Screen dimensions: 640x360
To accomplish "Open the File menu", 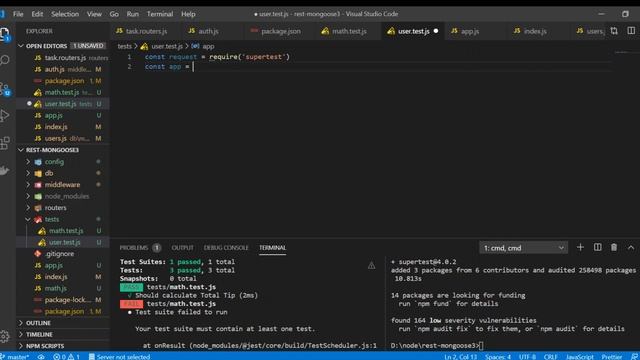I will (18, 14).
